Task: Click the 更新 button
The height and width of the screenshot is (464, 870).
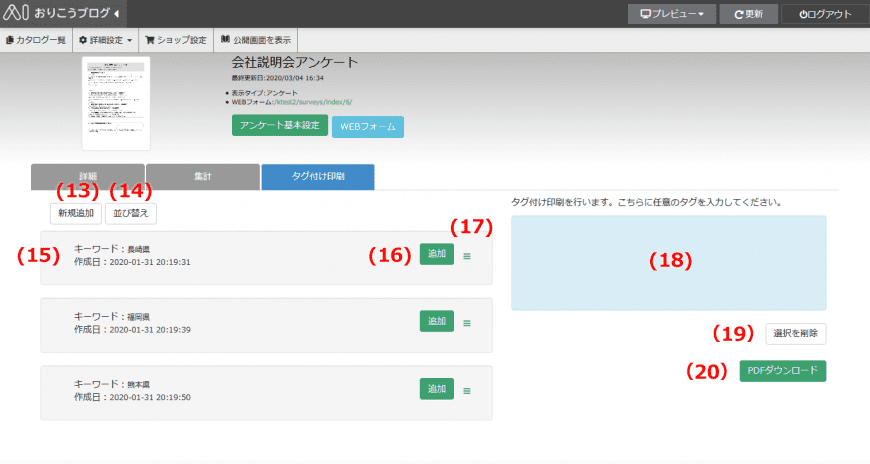Action: point(749,14)
